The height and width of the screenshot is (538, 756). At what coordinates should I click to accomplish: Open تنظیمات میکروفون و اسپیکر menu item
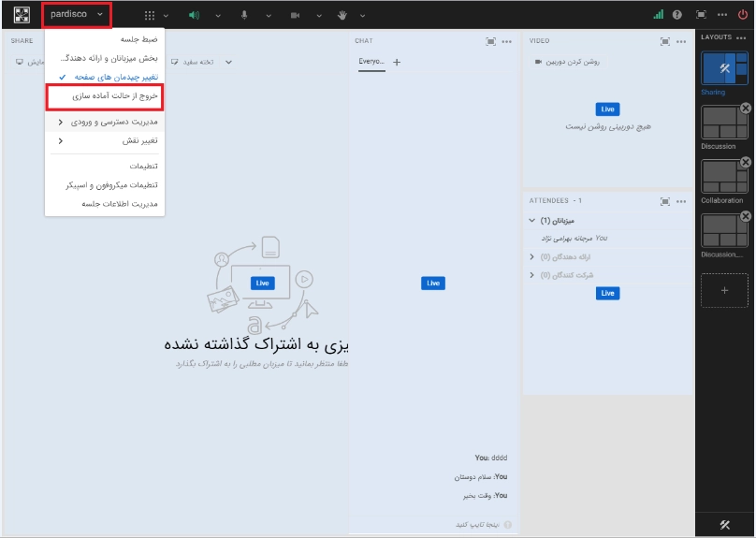pyautogui.click(x=105, y=184)
